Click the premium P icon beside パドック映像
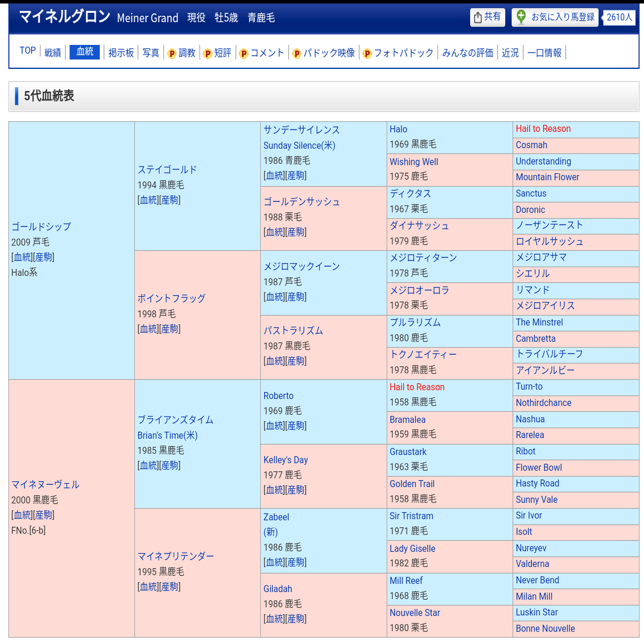This screenshot has height=644, width=644. coord(296,54)
